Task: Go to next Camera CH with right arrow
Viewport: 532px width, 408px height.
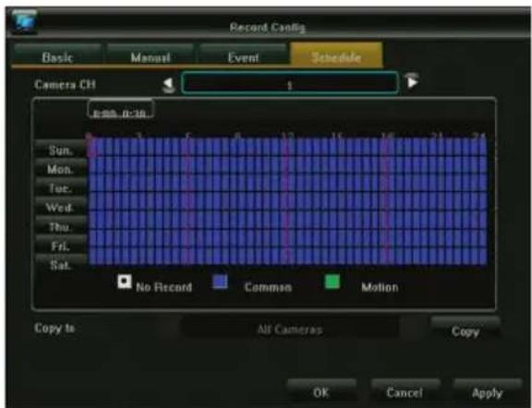Action: click(x=412, y=81)
